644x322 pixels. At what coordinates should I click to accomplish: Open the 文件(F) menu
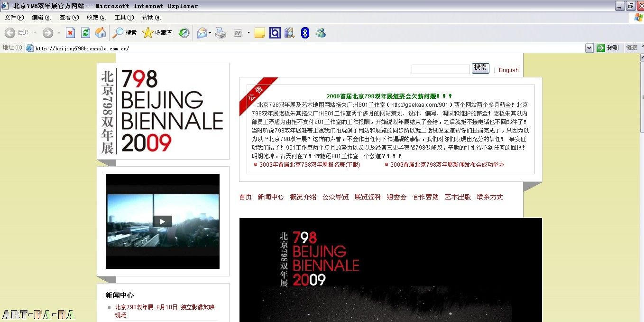click(x=14, y=18)
